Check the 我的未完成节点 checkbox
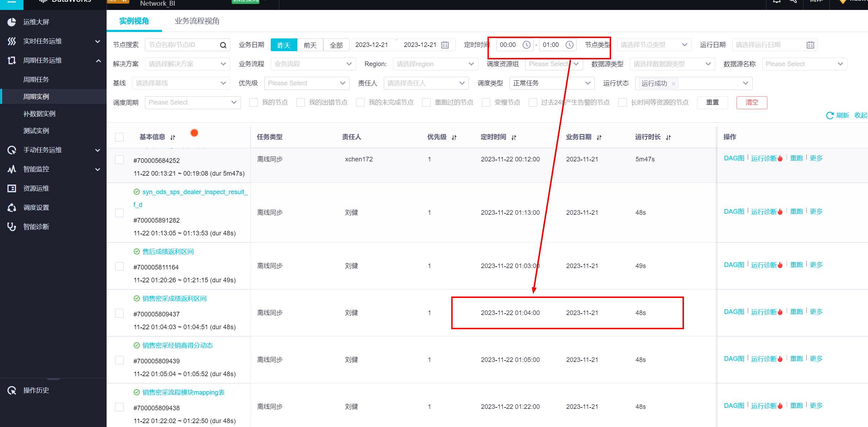 coord(360,102)
